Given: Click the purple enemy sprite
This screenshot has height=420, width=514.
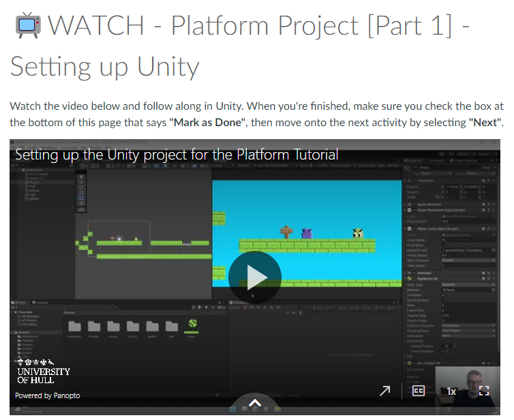Looking at the screenshot, I should (306, 233).
